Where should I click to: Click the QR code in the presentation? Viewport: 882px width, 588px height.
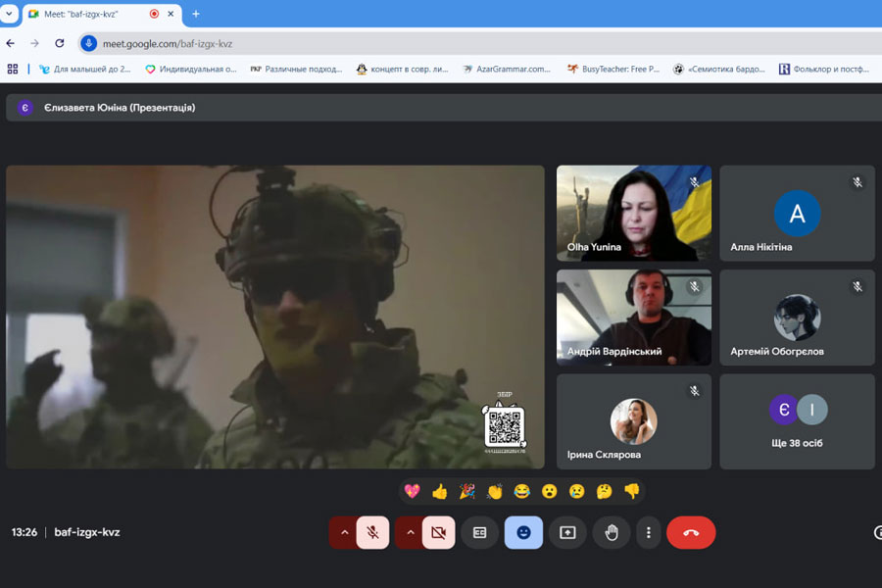505,426
